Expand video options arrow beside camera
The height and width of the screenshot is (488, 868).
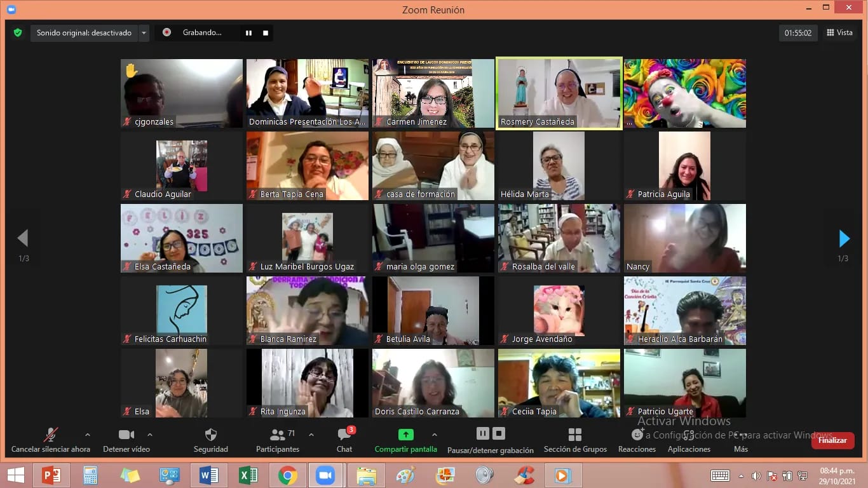pyautogui.click(x=150, y=435)
